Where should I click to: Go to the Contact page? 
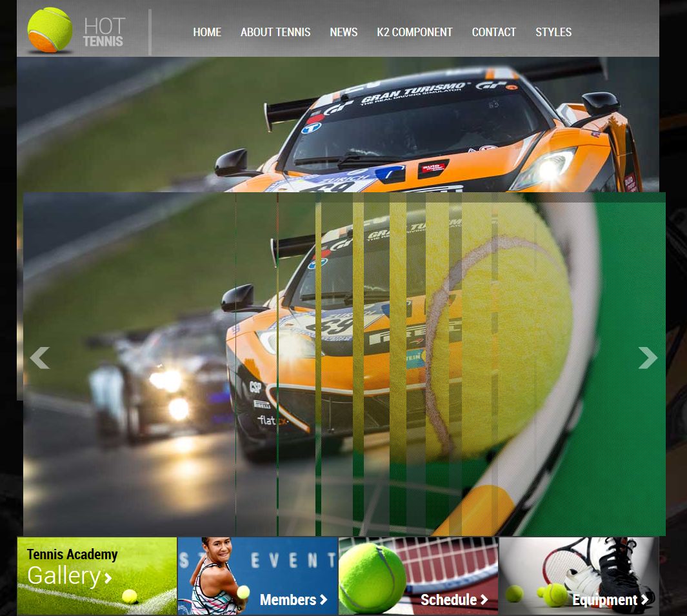point(493,32)
